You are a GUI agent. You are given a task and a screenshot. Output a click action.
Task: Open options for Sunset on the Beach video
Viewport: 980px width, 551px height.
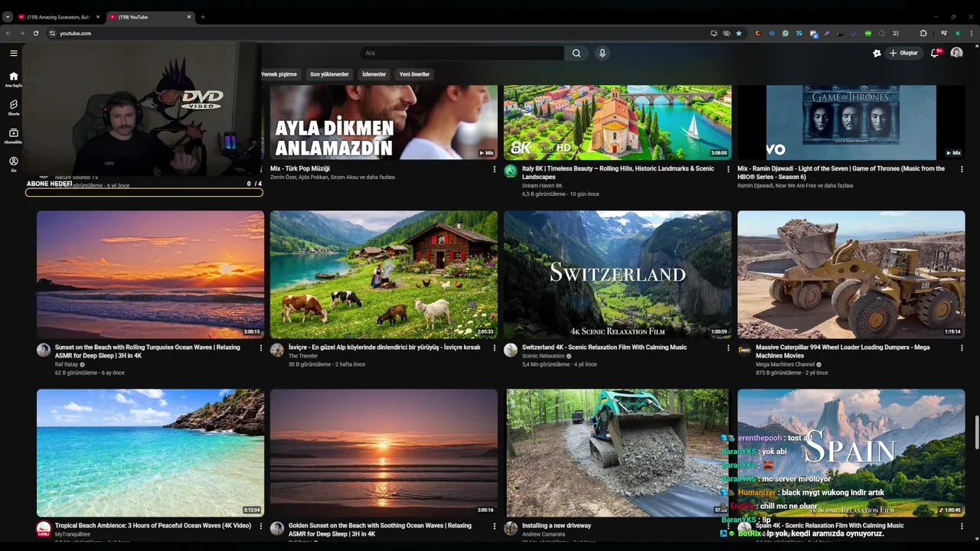[x=260, y=348]
